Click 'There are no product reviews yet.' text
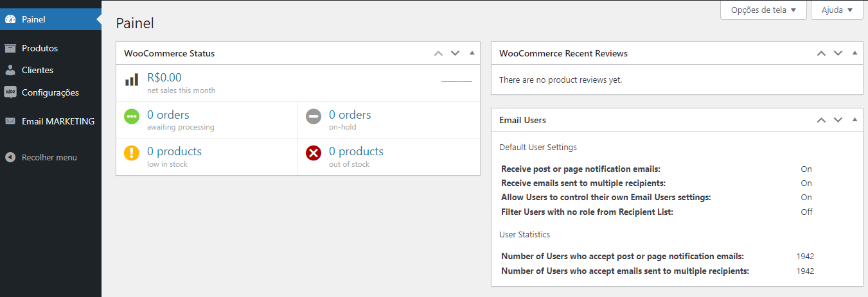The width and height of the screenshot is (868, 297). (x=561, y=80)
